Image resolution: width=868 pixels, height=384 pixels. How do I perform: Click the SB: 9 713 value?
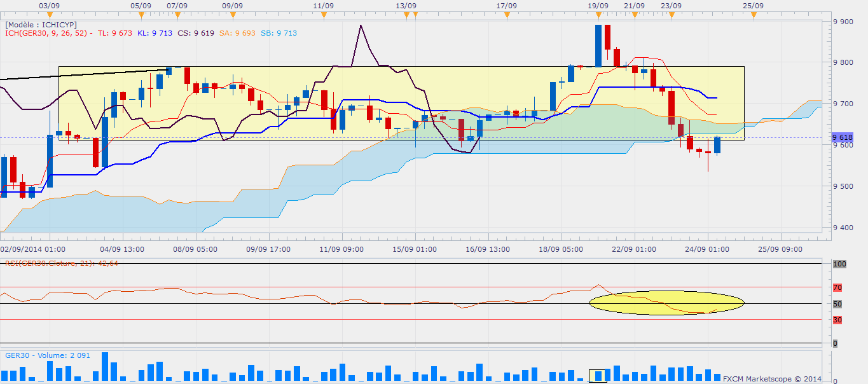279,33
